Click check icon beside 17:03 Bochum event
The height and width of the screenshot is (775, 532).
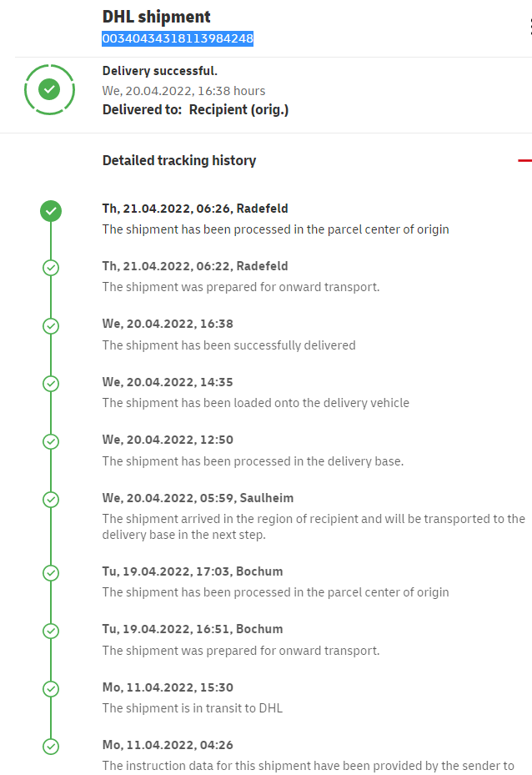(x=51, y=573)
